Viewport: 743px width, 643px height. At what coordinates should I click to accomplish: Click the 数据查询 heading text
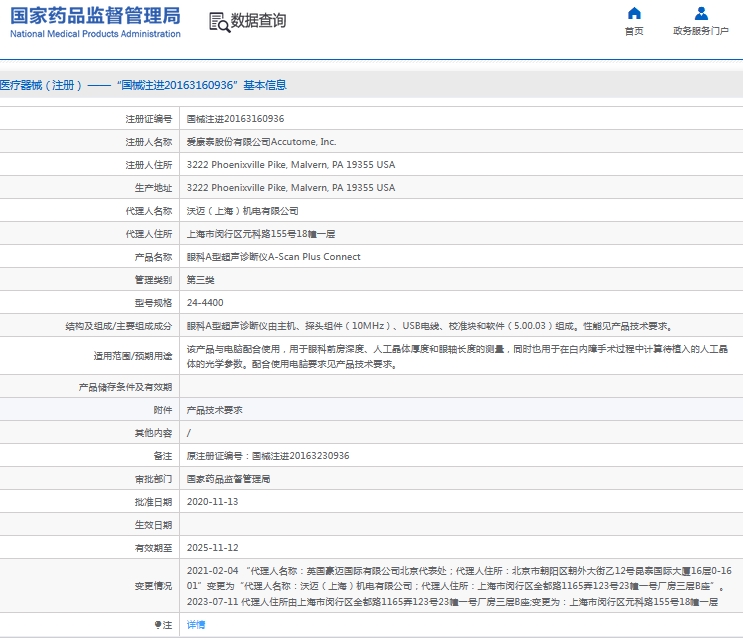tap(258, 20)
